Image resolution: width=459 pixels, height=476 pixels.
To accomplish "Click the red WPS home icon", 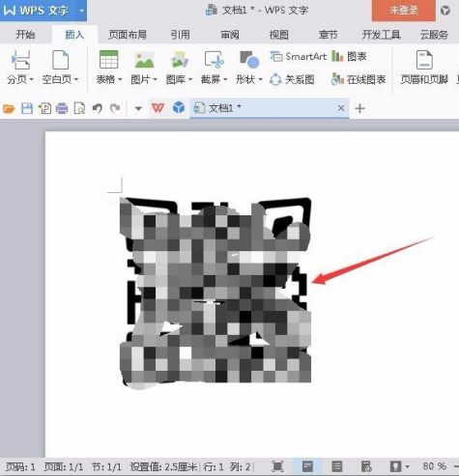I will (x=158, y=108).
